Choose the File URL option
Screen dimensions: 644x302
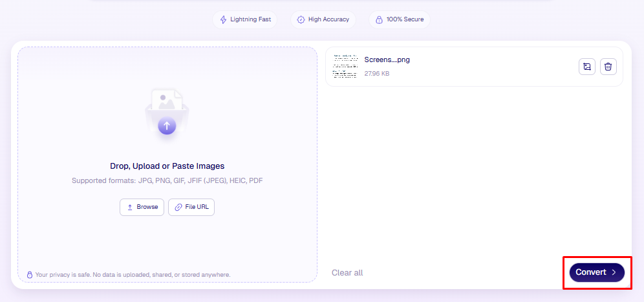(x=191, y=207)
